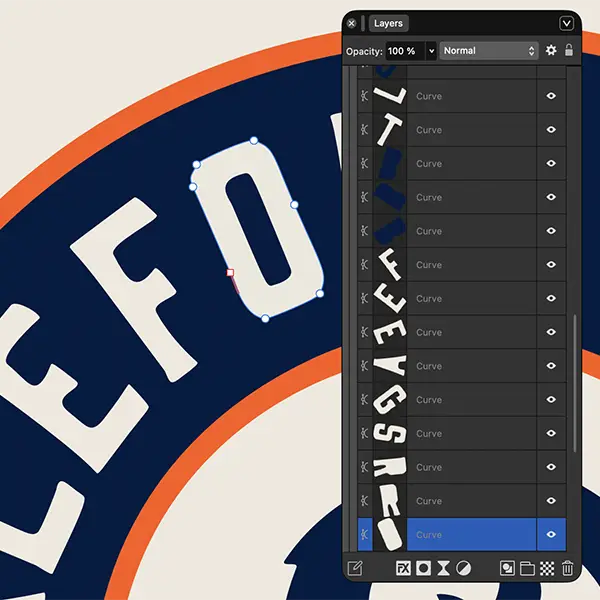Click the curve type icon of "G" layer

[x=365, y=399]
